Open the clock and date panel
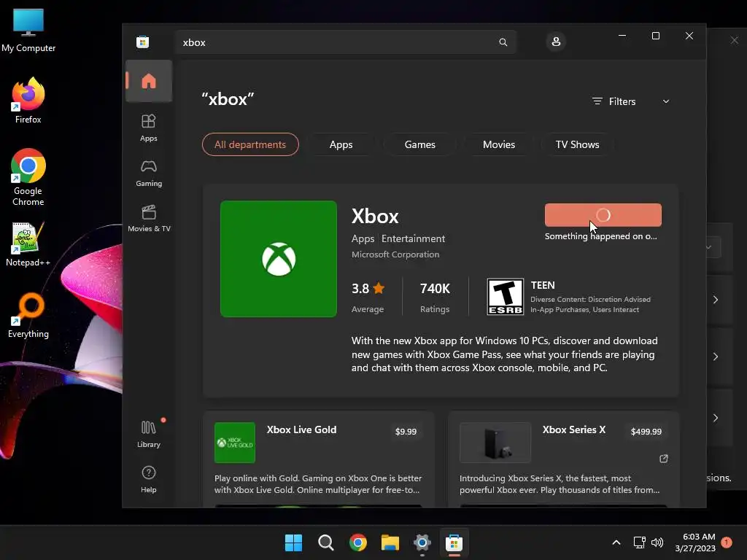 [695, 542]
